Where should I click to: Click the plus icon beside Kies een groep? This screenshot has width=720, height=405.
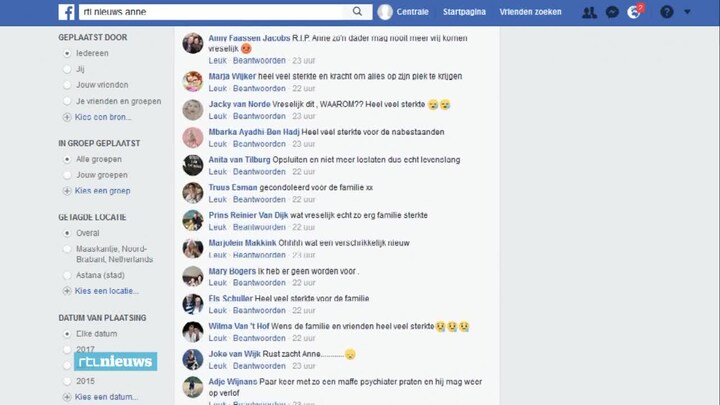coord(67,191)
